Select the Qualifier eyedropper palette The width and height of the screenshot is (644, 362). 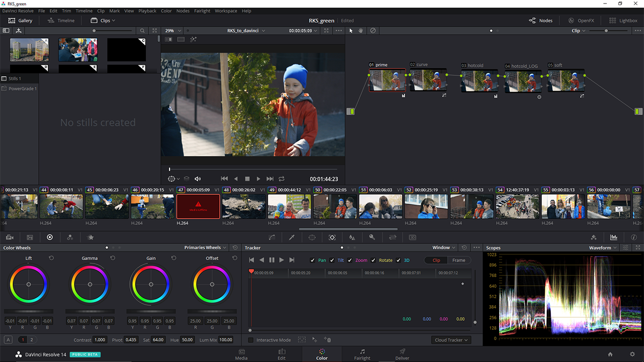coord(292,237)
